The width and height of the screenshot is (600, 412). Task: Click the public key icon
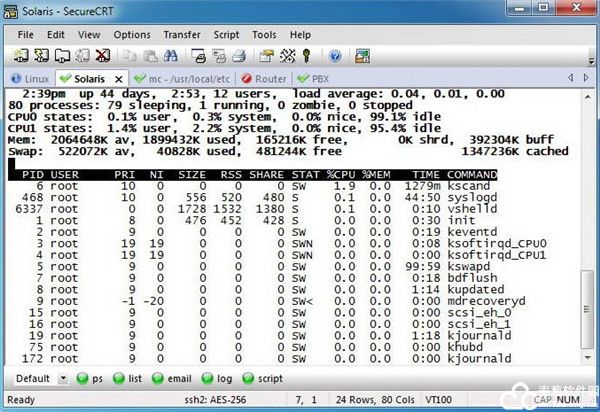pyautogui.click(x=306, y=57)
